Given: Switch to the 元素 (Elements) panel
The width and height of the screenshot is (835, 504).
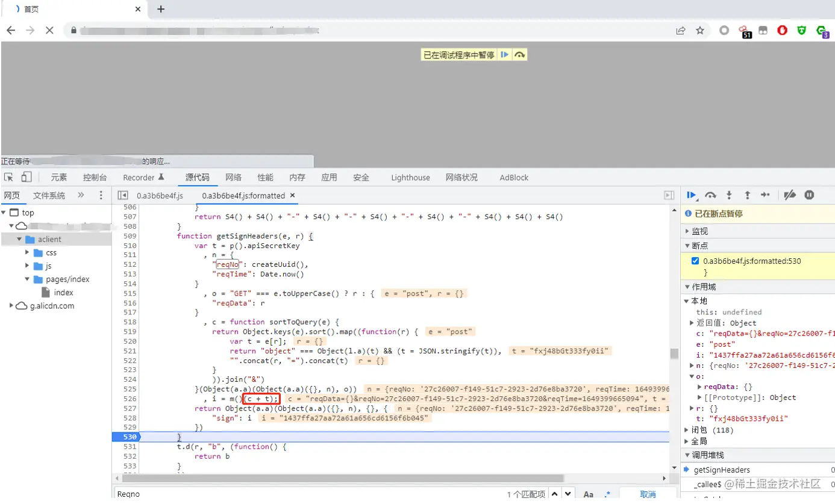Looking at the screenshot, I should click(59, 177).
